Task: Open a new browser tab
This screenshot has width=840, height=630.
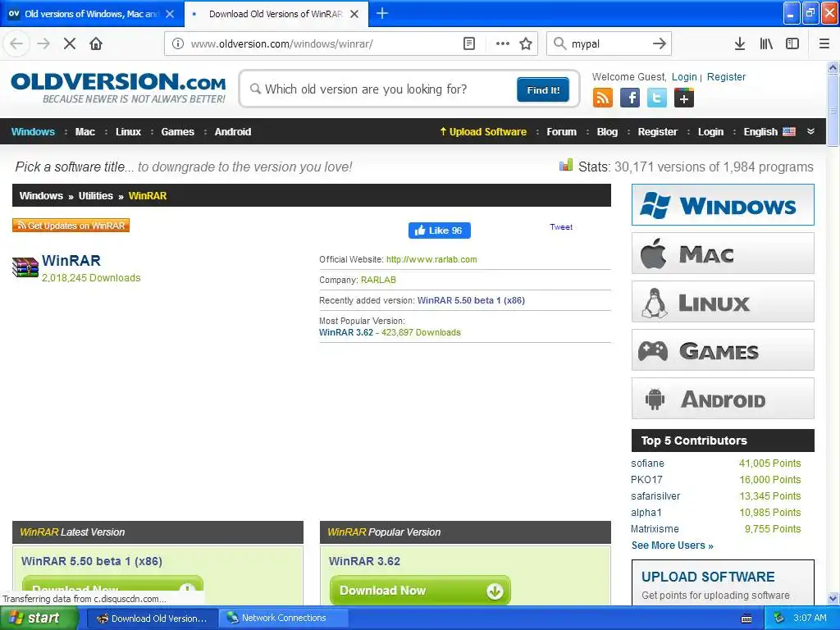Action: [382, 13]
